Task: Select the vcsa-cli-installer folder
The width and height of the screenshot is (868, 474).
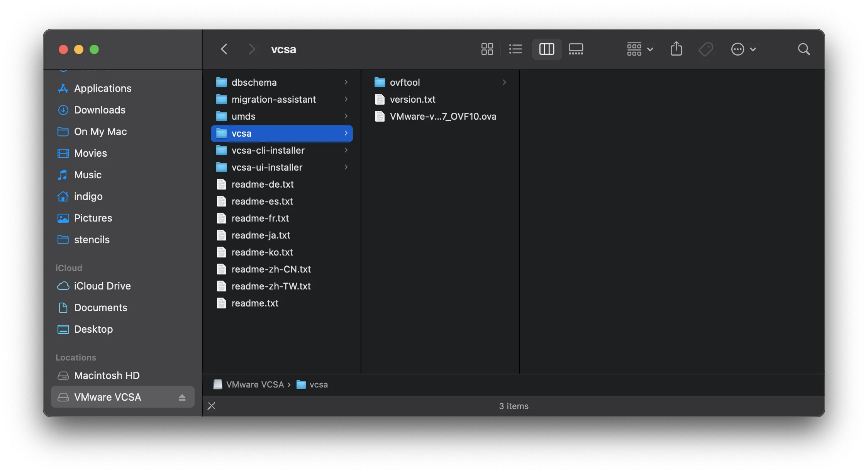Action: coord(268,150)
